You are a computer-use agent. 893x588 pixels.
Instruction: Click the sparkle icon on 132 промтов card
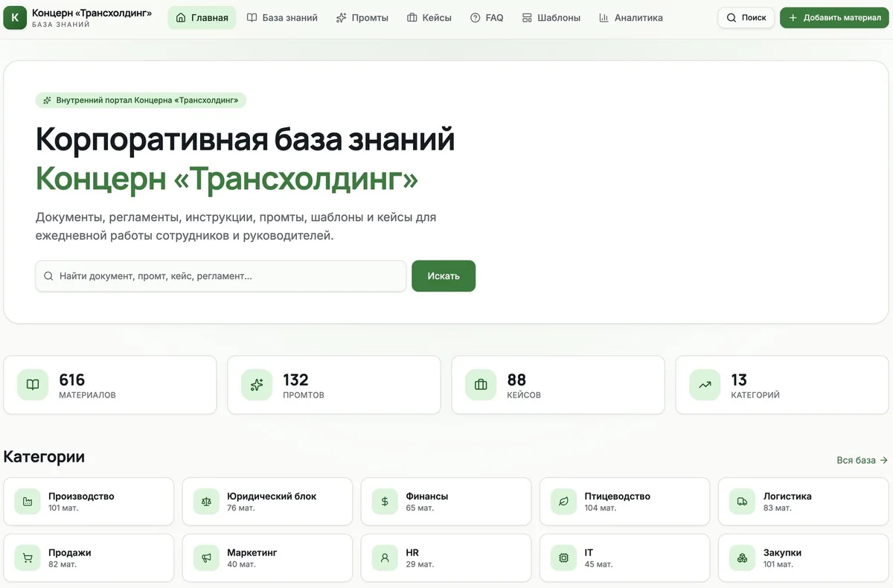257,385
